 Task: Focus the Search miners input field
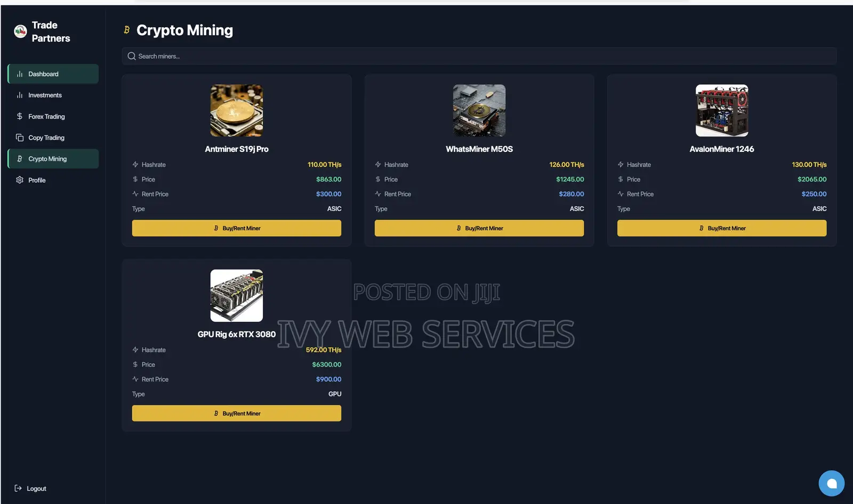click(x=479, y=56)
